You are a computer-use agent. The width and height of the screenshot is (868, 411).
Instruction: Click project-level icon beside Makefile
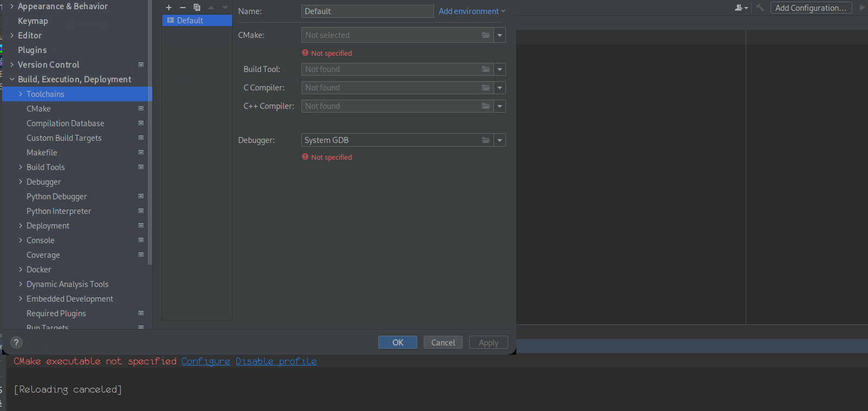(x=141, y=152)
